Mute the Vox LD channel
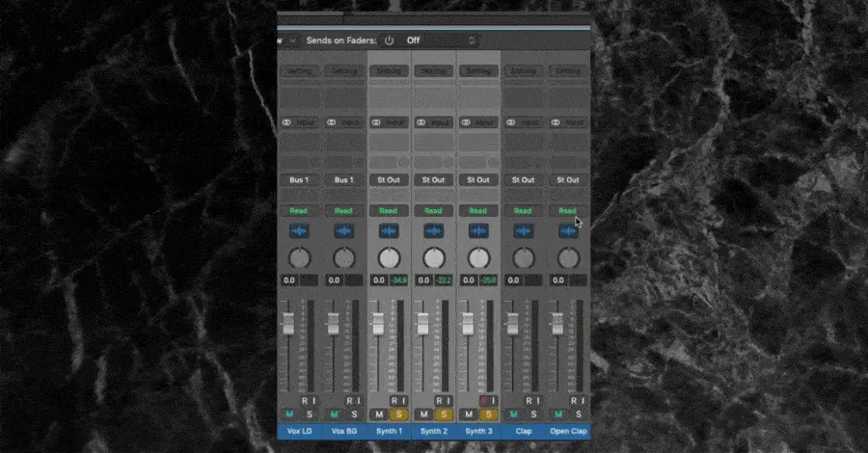Image resolution: width=868 pixels, height=453 pixels. 289,414
